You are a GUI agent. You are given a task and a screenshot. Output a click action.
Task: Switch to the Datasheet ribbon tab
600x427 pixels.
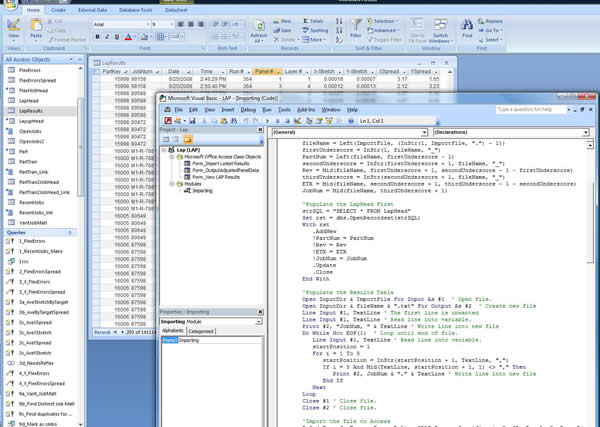[176, 10]
